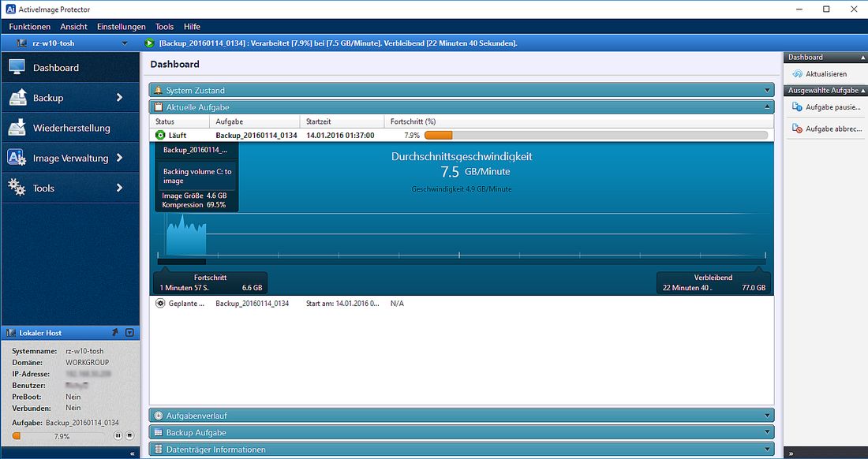Select the Geplante task row name

click(252, 303)
